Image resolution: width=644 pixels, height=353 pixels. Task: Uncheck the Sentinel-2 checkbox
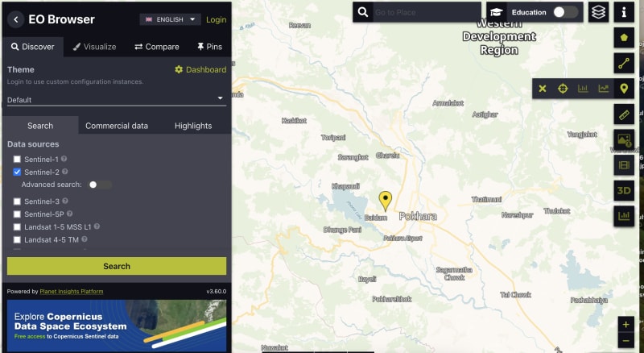tap(17, 172)
